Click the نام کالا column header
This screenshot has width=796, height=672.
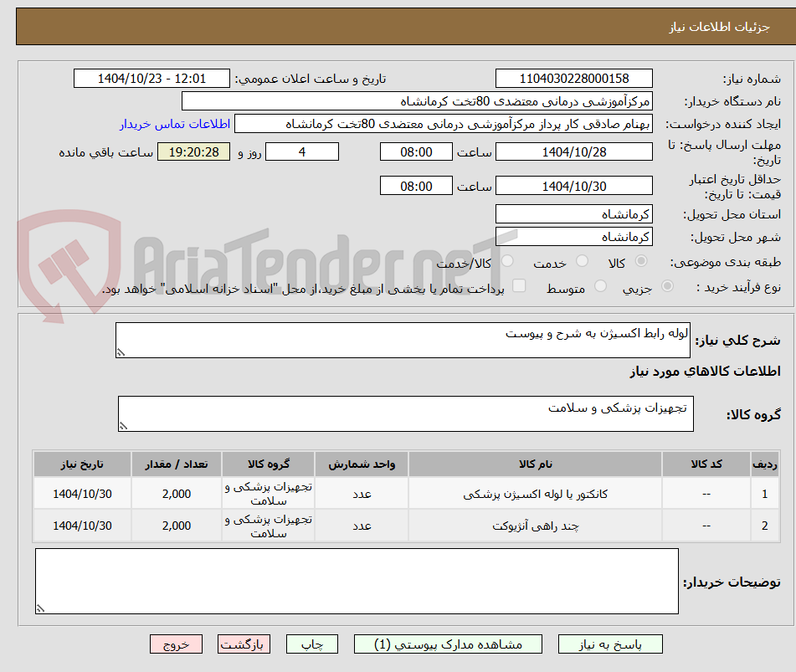pyautogui.click(x=535, y=464)
